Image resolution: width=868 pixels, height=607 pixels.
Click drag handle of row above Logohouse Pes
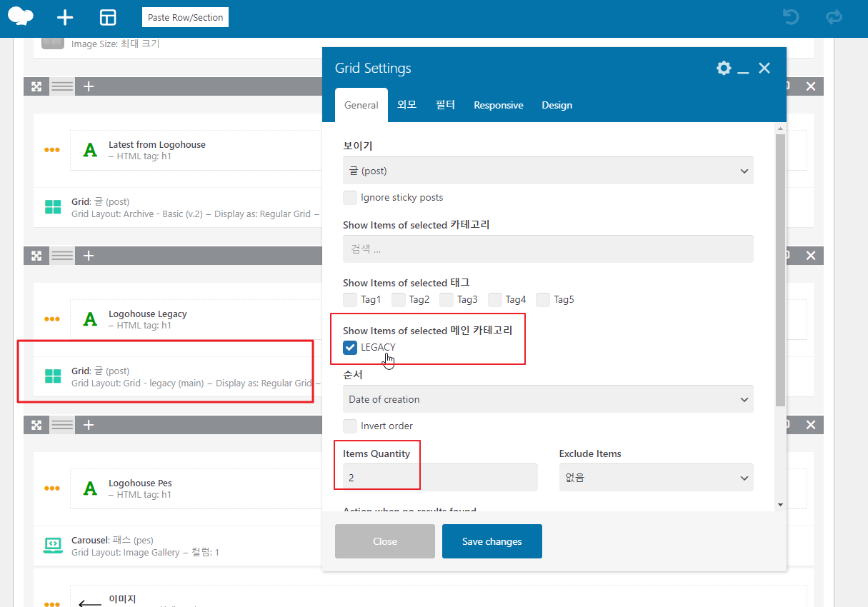62,425
